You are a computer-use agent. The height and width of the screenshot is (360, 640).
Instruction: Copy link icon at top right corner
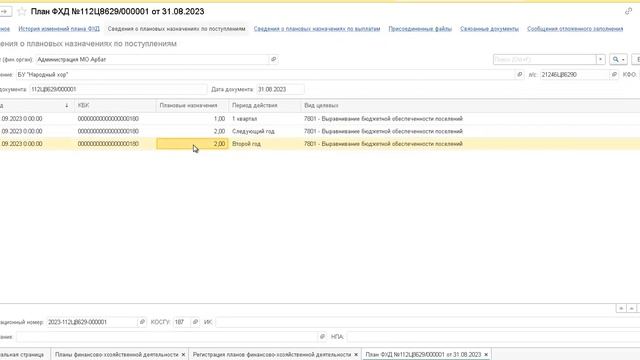pos(628,11)
